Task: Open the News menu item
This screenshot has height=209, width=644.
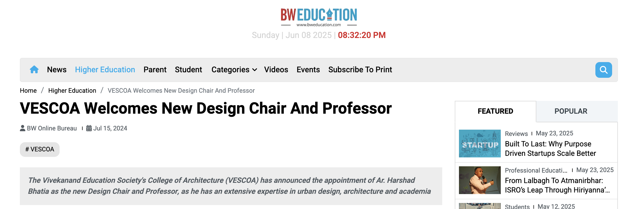Action: [x=57, y=70]
